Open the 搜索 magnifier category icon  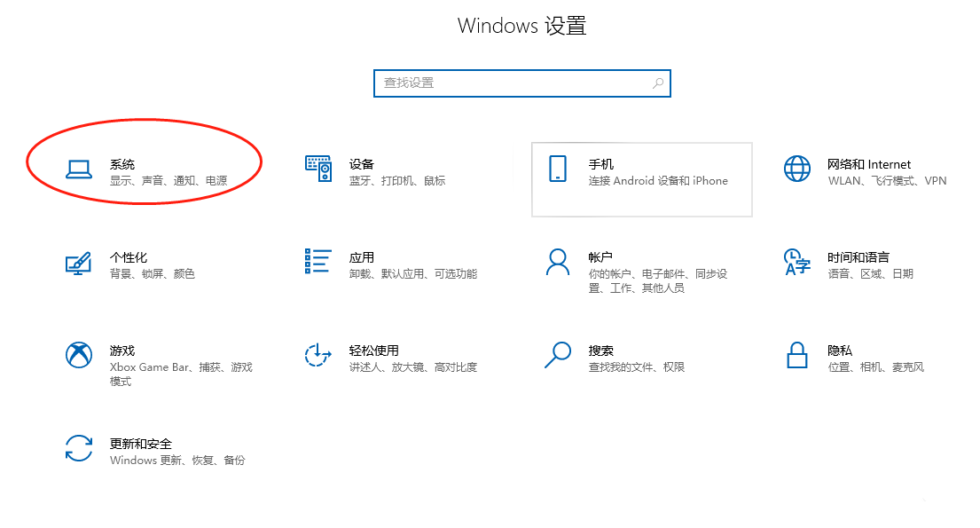tap(558, 355)
